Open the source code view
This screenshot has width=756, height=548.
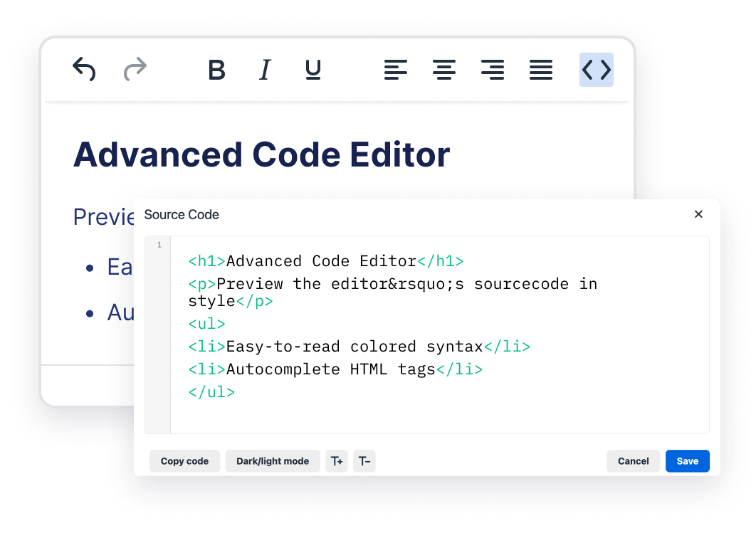596,70
